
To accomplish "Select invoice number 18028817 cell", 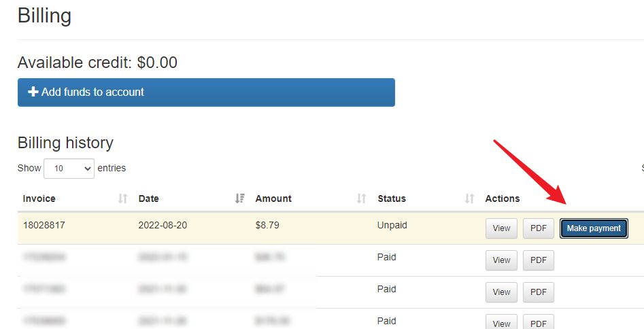I will 44,225.
